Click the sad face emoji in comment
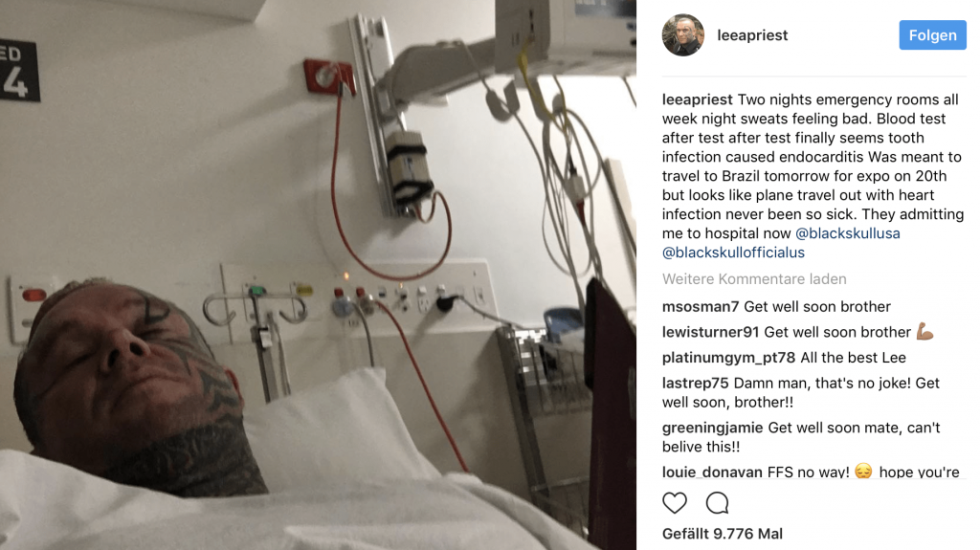Image resolution: width=980 pixels, height=550 pixels. [x=863, y=472]
